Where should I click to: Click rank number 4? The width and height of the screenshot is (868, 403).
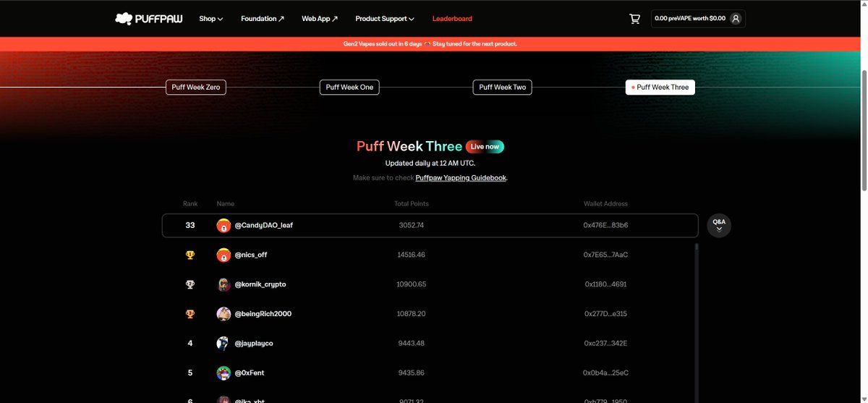coord(190,344)
